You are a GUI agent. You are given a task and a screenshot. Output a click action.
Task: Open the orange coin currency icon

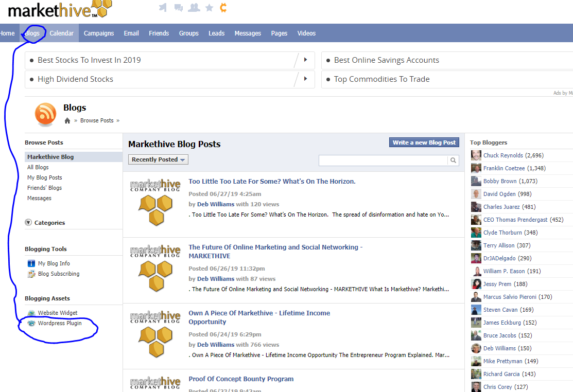223,7
